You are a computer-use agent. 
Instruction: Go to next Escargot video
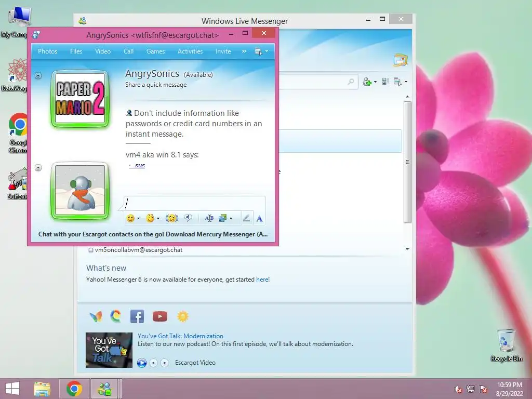165,363
